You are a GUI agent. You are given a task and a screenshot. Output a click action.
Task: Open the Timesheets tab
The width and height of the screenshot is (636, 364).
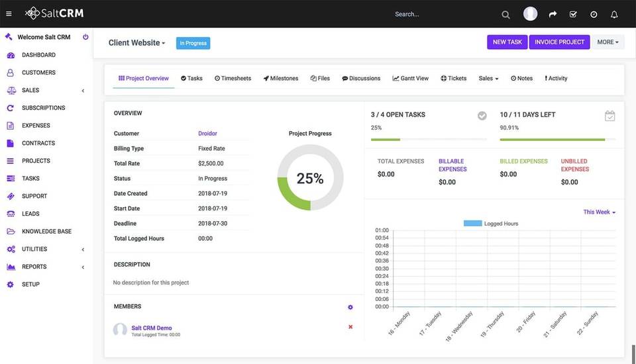(233, 79)
